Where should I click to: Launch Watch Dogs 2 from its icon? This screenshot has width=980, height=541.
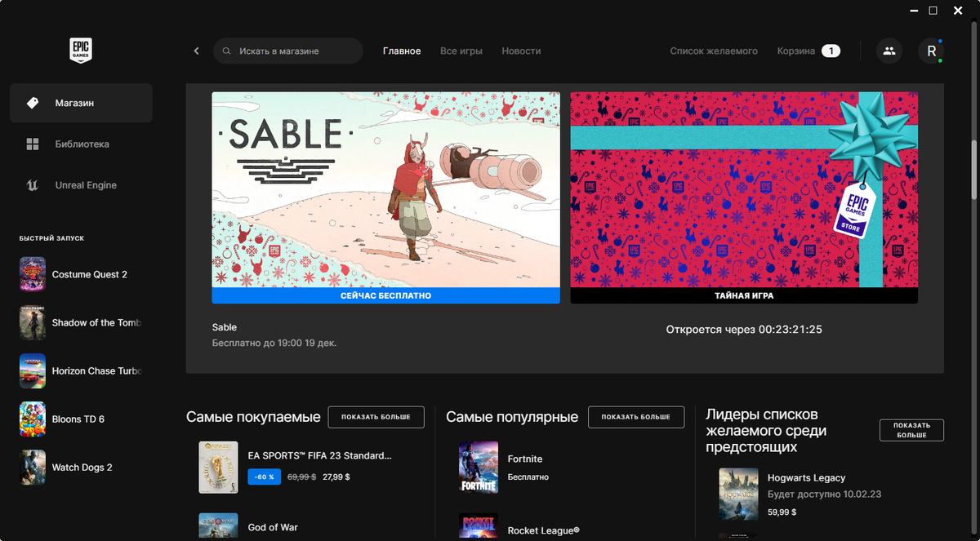[x=33, y=467]
